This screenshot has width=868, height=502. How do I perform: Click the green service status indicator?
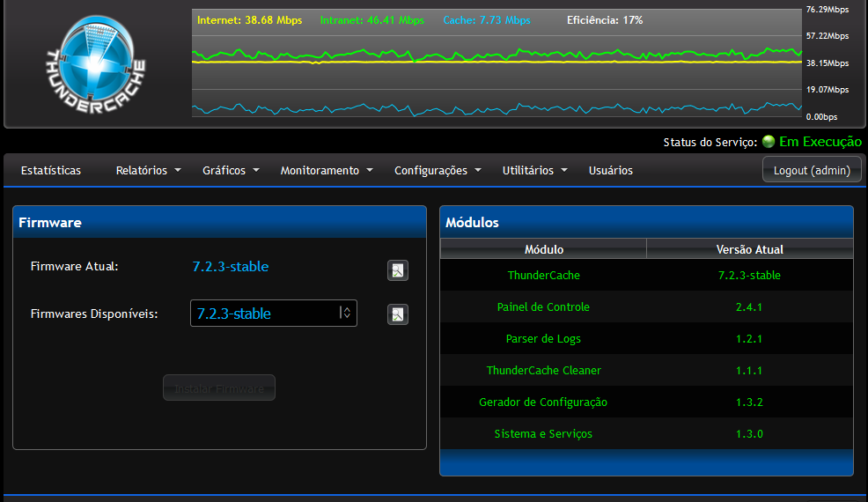coord(769,141)
